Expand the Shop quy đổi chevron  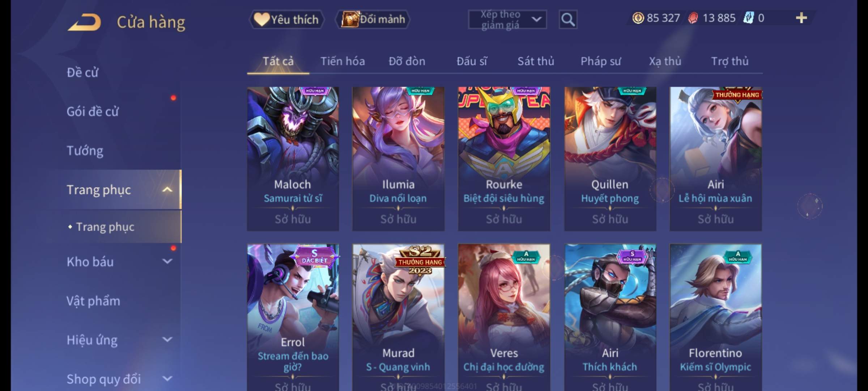coord(167,378)
